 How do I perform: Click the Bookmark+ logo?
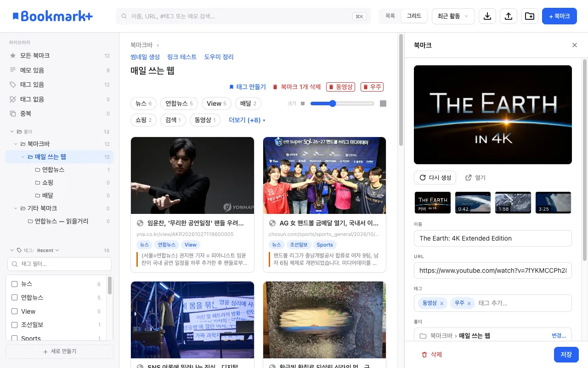click(x=53, y=16)
